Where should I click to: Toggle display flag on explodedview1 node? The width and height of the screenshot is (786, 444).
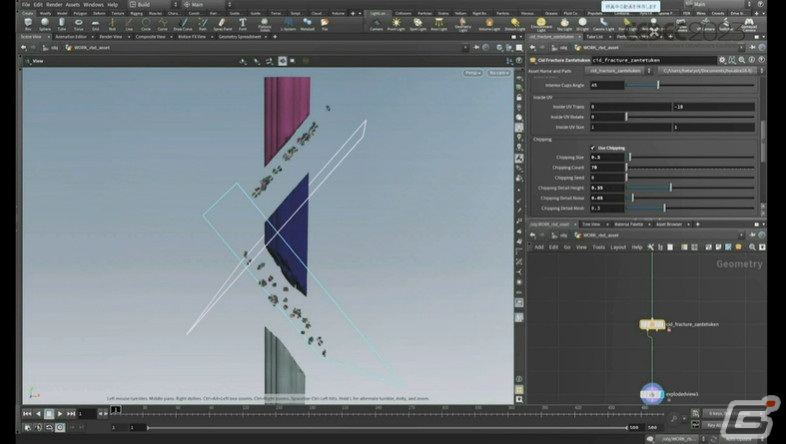click(661, 394)
